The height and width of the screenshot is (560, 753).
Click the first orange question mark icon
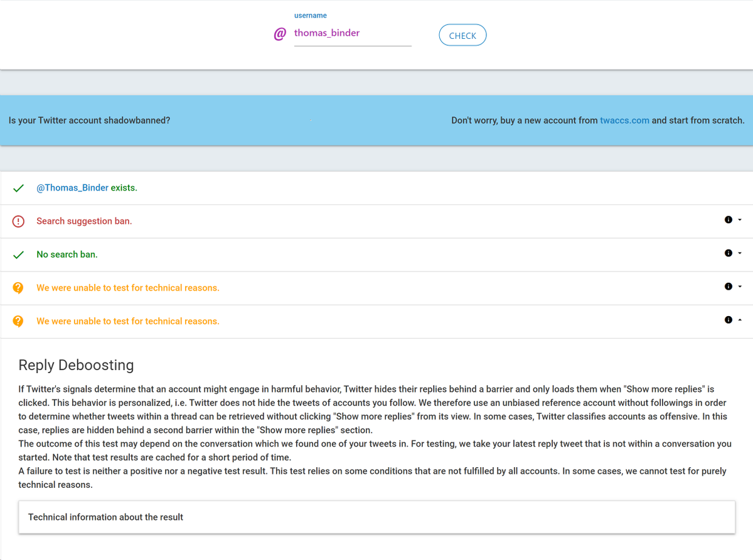[18, 288]
